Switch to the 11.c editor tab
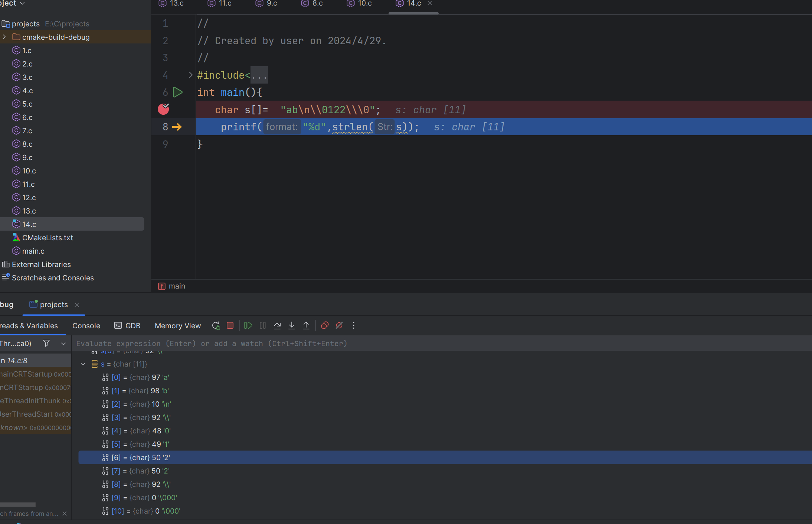 pos(220,4)
